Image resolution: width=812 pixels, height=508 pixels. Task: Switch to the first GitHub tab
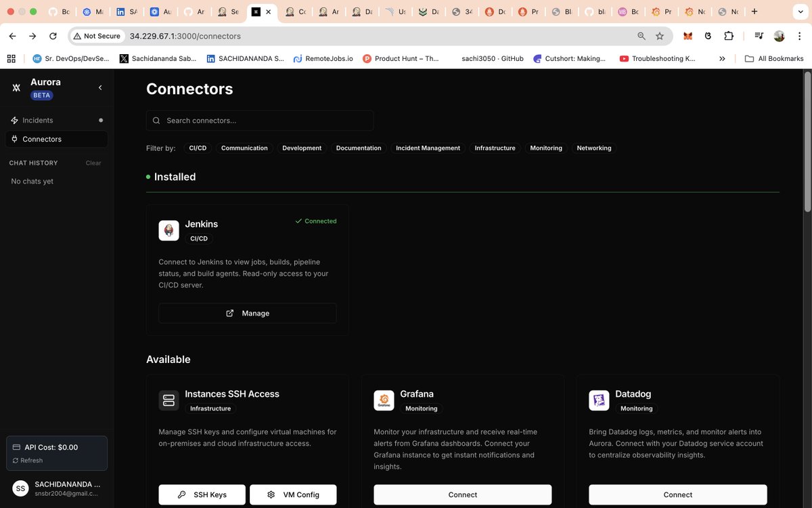pyautogui.click(x=59, y=12)
